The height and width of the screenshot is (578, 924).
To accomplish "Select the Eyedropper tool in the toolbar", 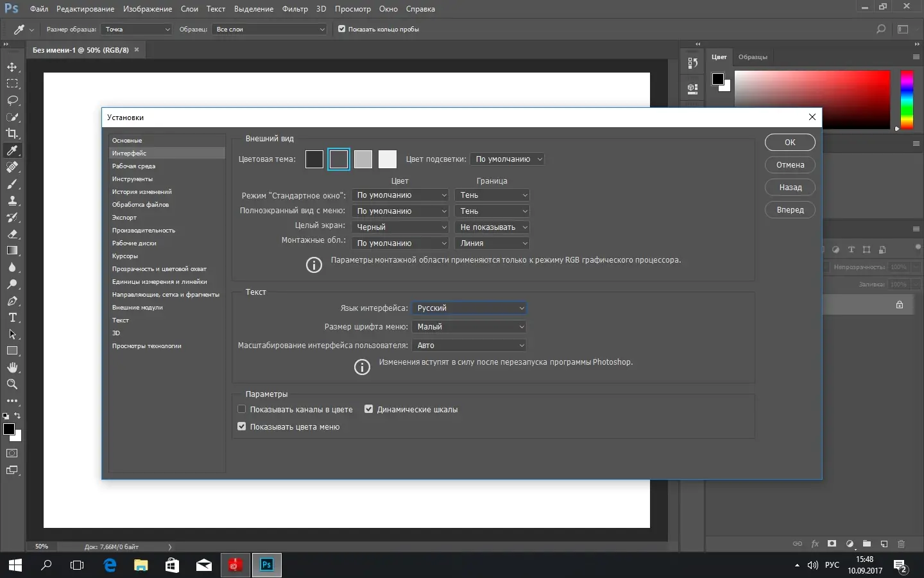I will (x=12, y=150).
